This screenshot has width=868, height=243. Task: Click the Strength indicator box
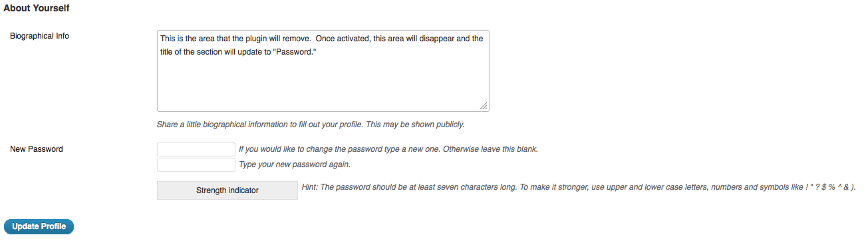(227, 190)
